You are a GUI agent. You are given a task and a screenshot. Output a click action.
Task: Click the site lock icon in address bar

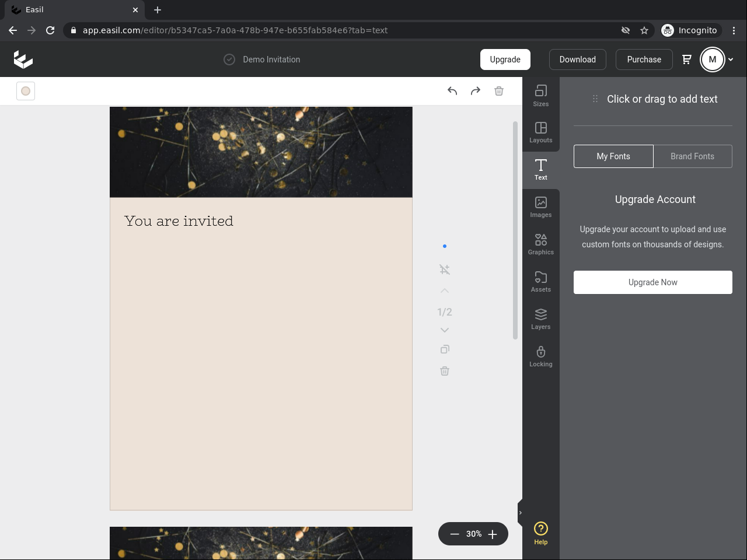(74, 30)
